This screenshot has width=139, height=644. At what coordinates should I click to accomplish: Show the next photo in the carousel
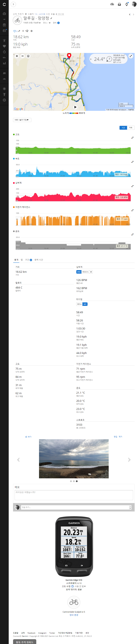tap(129, 460)
